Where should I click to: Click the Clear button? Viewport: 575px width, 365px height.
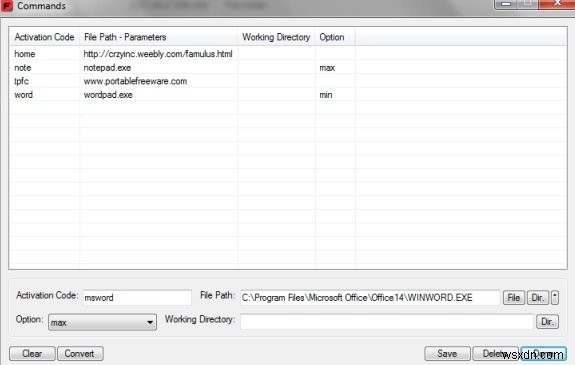pyautogui.click(x=32, y=354)
